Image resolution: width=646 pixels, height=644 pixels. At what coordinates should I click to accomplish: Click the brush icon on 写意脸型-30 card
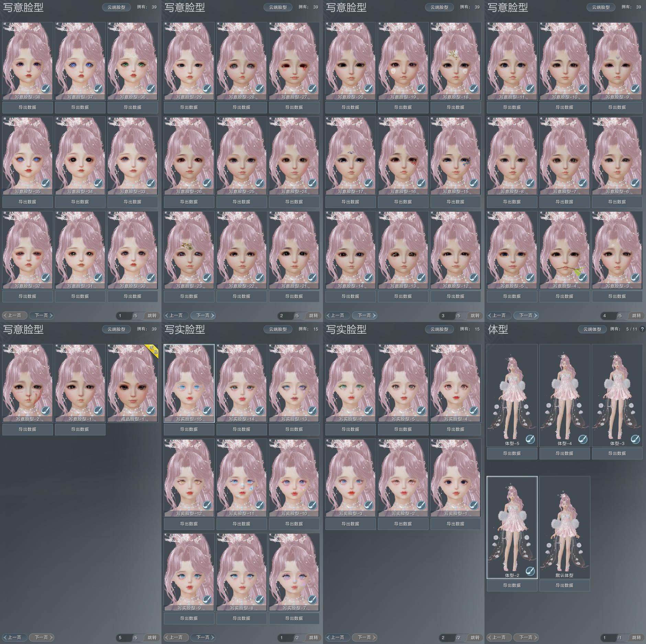click(x=151, y=278)
